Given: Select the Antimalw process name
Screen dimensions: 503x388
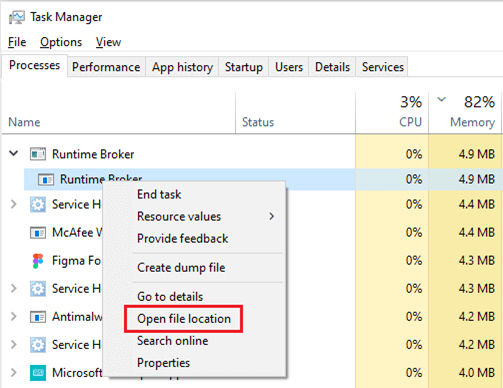Looking at the screenshot, I should pyautogui.click(x=77, y=317).
